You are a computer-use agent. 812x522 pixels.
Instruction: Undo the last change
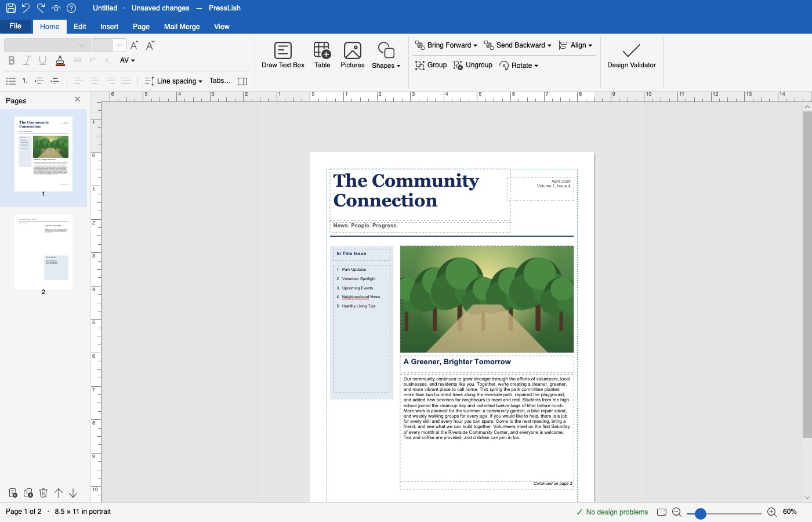tap(26, 8)
